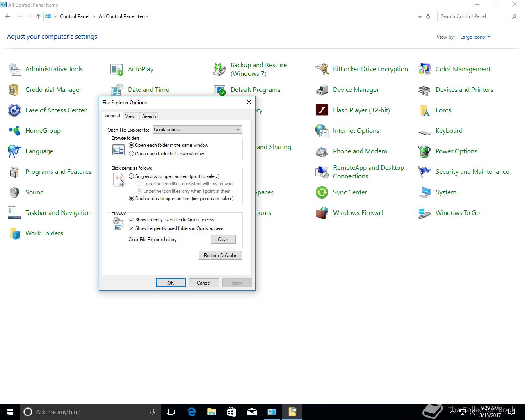This screenshot has width=525, height=420.
Task: Open the AutoPlay icon
Action: 117,69
